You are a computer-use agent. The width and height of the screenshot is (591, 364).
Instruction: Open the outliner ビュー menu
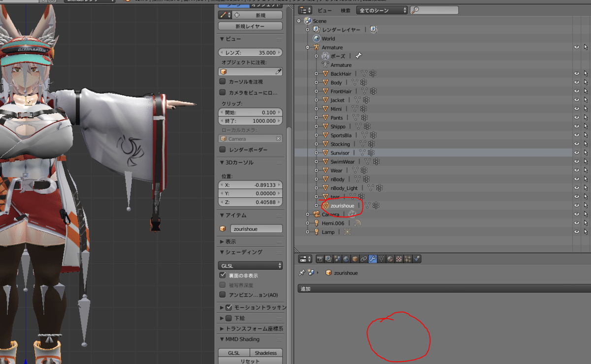click(325, 10)
